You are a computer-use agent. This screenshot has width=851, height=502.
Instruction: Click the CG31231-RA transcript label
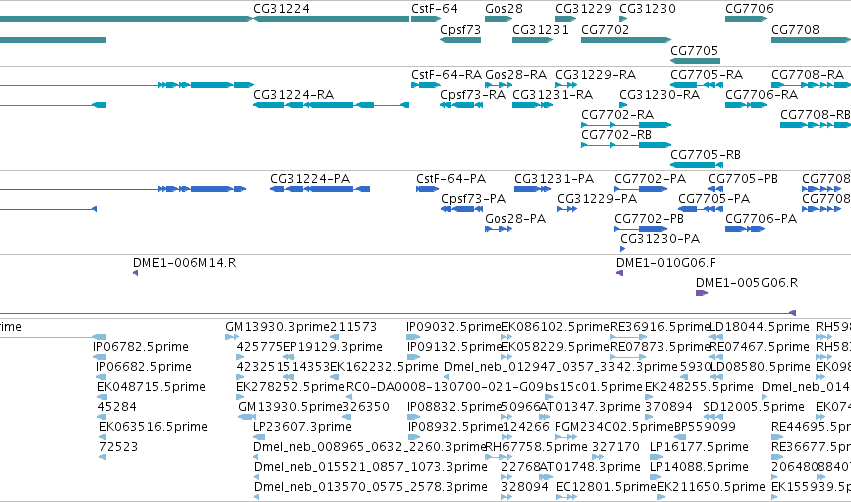pyautogui.click(x=552, y=94)
